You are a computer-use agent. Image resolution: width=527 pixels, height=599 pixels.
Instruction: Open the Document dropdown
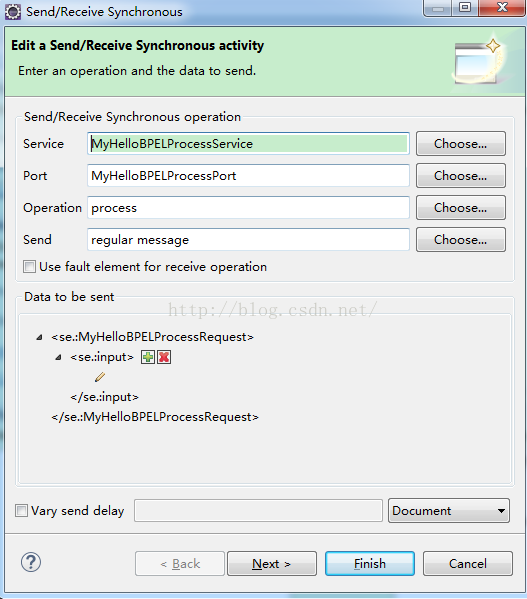449,510
